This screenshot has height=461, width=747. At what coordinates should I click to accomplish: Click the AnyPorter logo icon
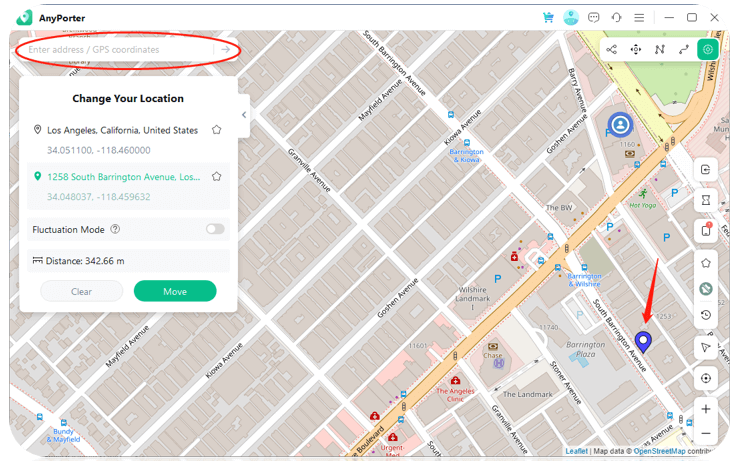click(24, 18)
